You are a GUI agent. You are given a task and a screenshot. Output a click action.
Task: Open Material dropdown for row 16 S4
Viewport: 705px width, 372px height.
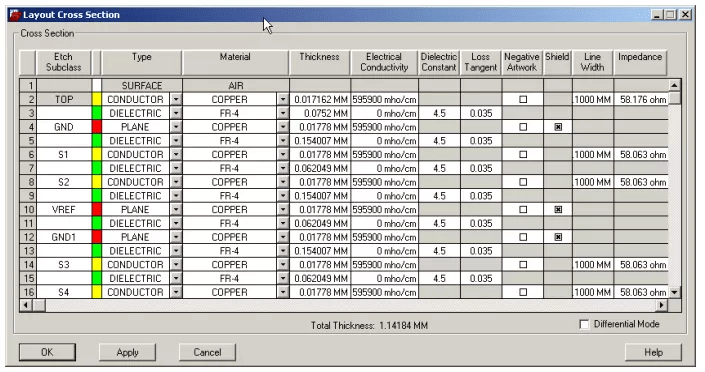[282, 292]
